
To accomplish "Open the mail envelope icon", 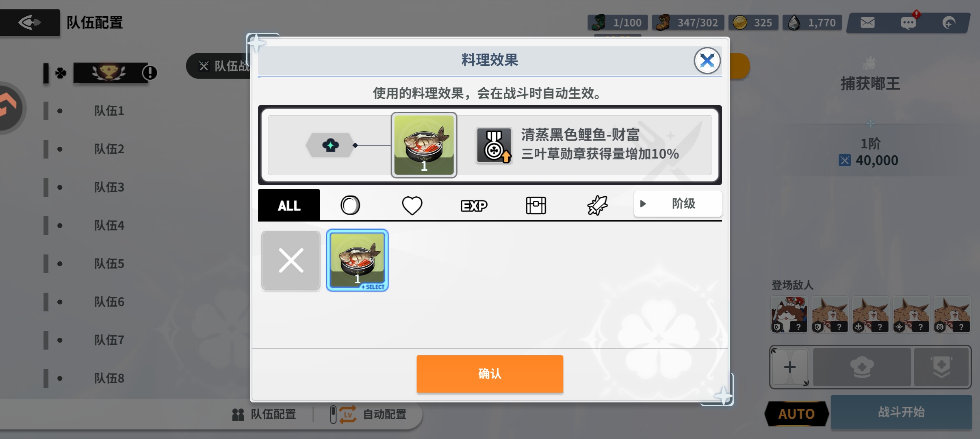I will click(x=867, y=23).
